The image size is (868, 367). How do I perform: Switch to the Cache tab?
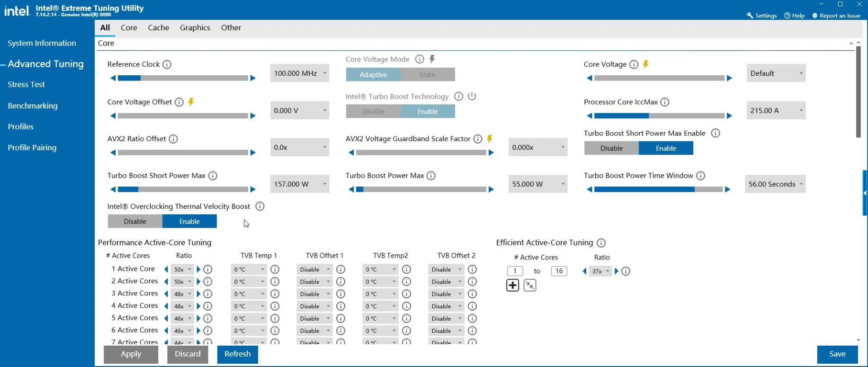pyautogui.click(x=158, y=27)
